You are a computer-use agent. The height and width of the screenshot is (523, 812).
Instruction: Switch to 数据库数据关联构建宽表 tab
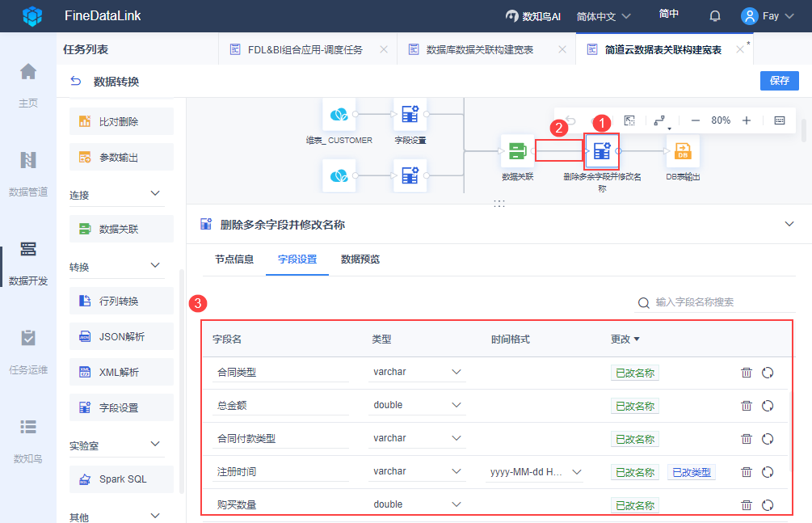(x=480, y=50)
